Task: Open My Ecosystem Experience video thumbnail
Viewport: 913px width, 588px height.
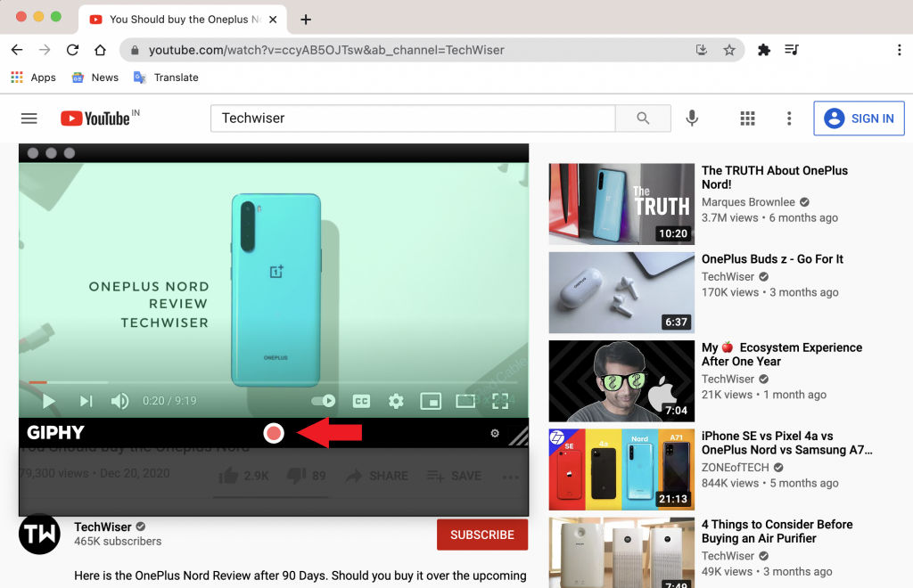Action: click(x=621, y=381)
